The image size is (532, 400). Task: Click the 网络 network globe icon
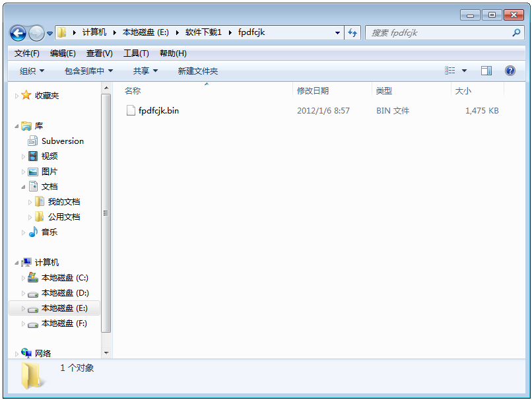pyautogui.click(x=26, y=352)
